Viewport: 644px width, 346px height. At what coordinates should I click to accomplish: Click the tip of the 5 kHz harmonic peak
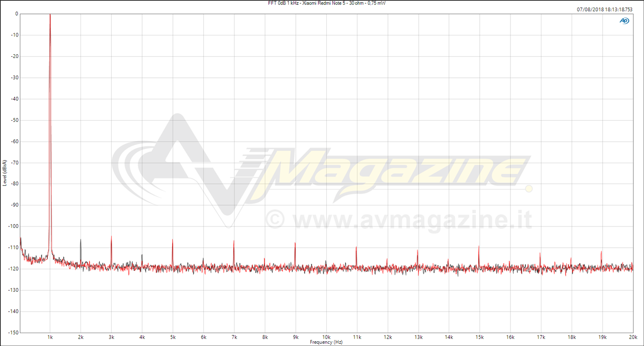tap(173, 240)
